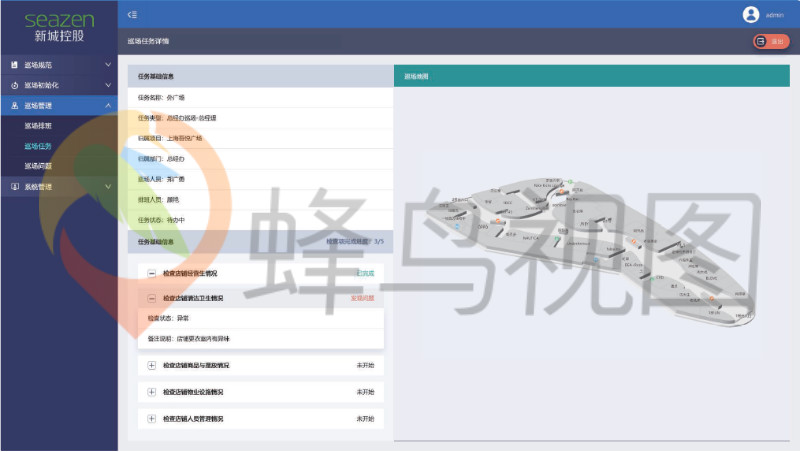This screenshot has width=800, height=452.
Task: Click the 归属部门 field row
Action: coord(260,159)
